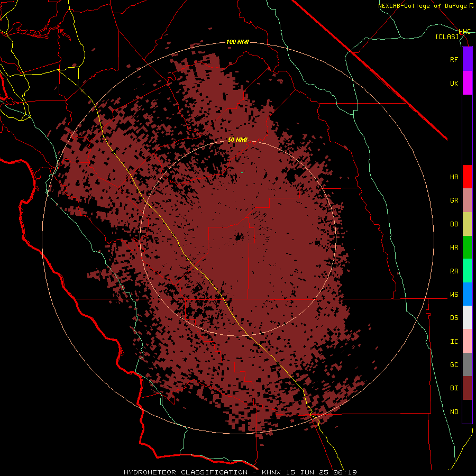Click the DS legend label
Image resolution: width=476 pixels, height=476 pixels.
454,318
